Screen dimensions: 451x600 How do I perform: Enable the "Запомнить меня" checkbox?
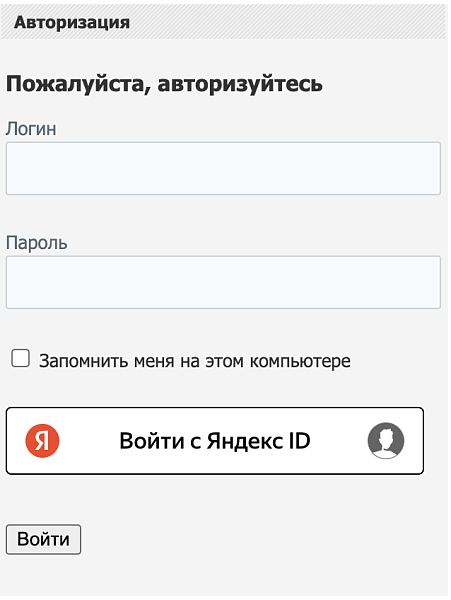coord(20,359)
